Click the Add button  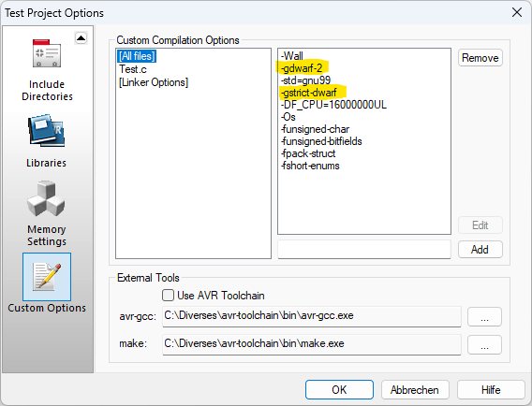(x=480, y=250)
